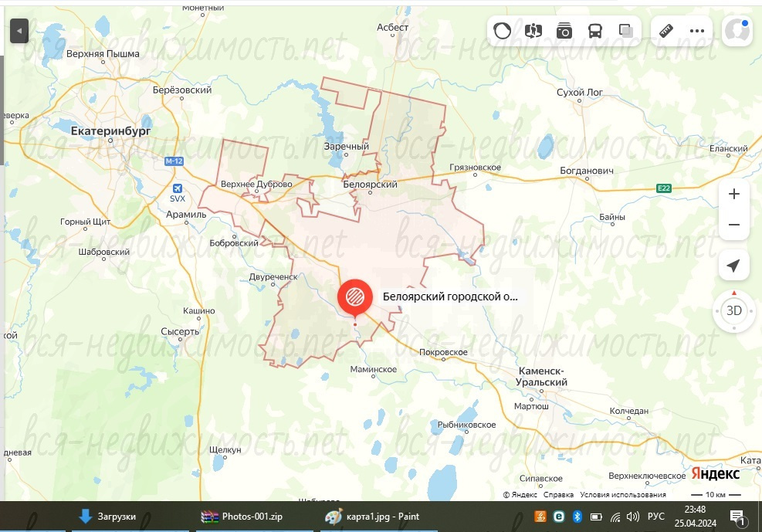
Task: Collapse the left side panel arrow
Action: tap(19, 32)
